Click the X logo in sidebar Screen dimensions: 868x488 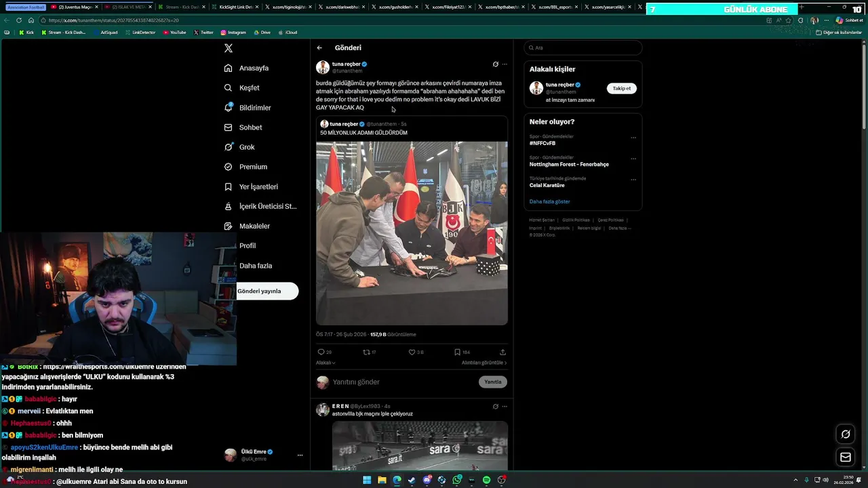pyautogui.click(x=229, y=48)
